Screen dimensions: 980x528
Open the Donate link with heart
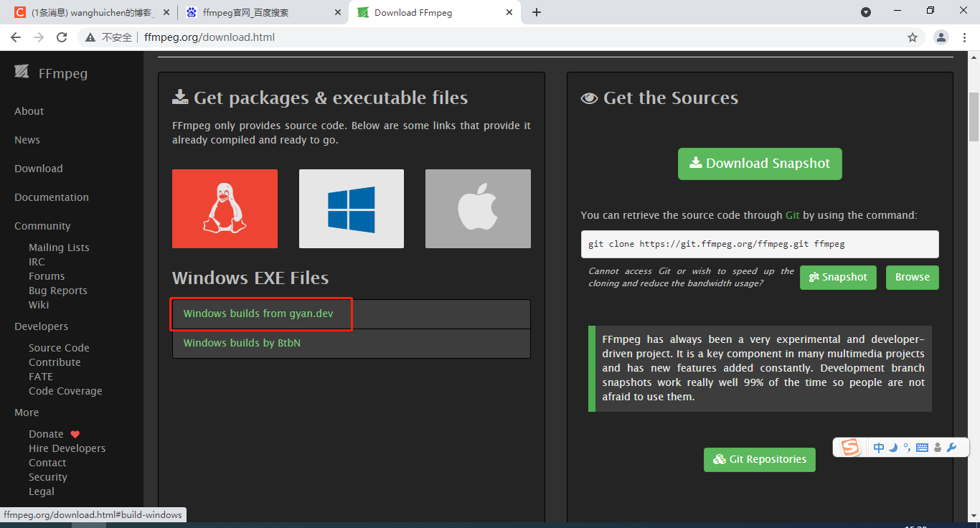coord(54,434)
